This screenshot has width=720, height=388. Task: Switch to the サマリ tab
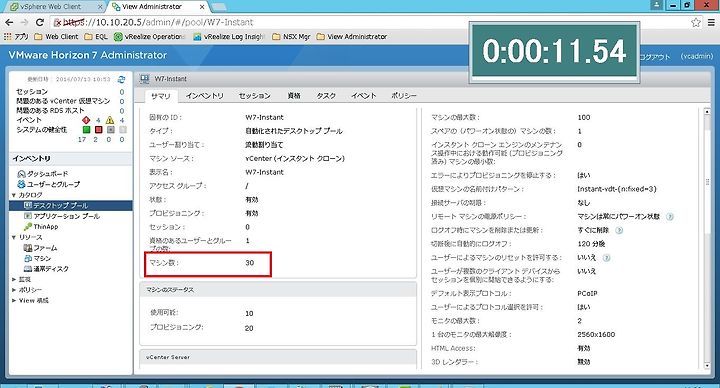(x=160, y=96)
